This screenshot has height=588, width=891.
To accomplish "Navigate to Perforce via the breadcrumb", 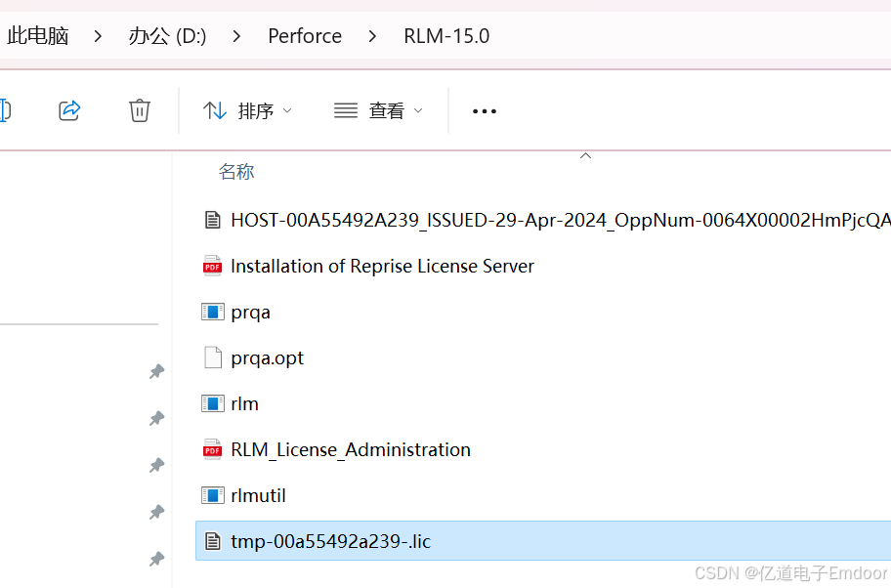I will (304, 35).
